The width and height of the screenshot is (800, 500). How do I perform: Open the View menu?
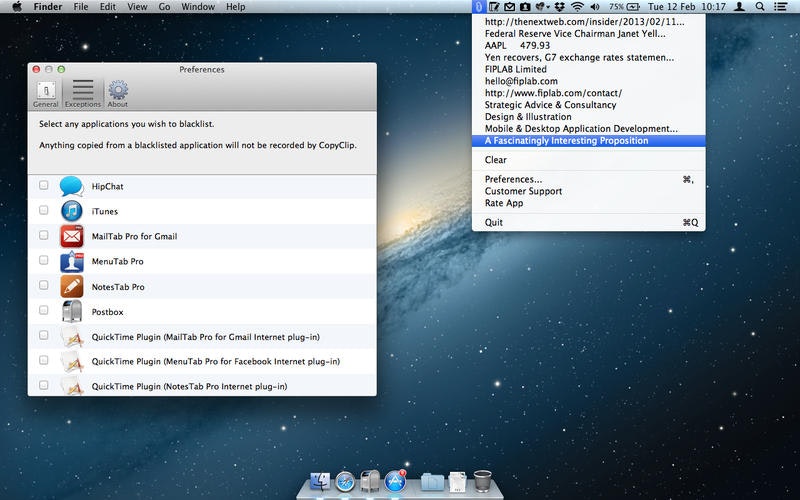(137, 7)
